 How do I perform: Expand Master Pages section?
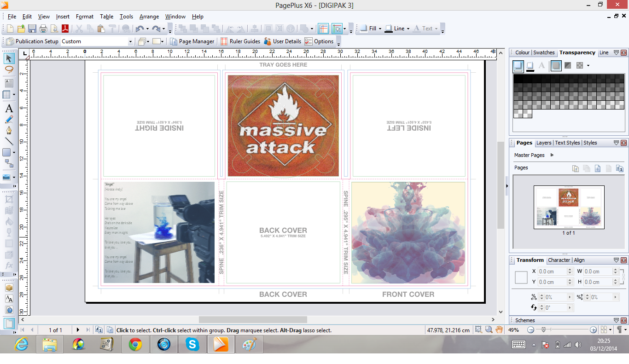point(552,155)
